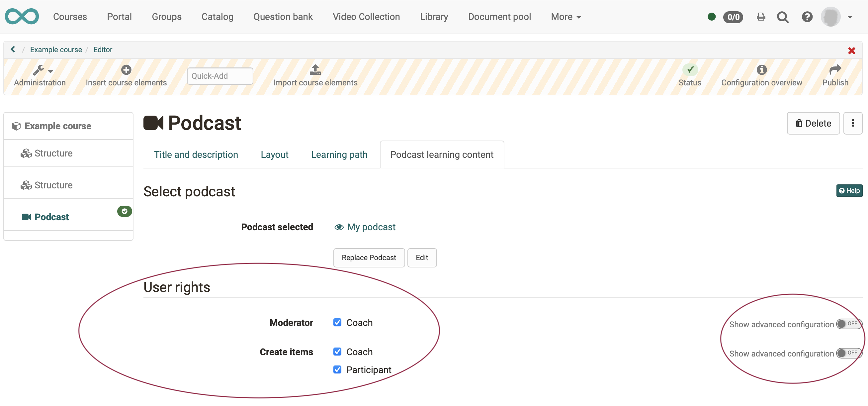Click Import course elements upload icon

(315, 70)
